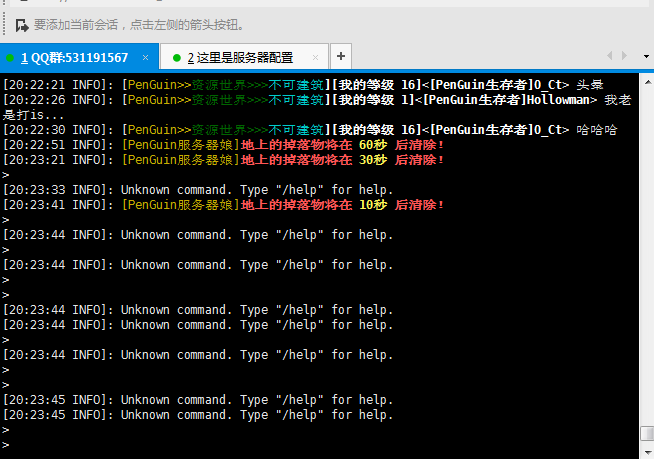Click the green status dot on 这里是服务器配置 tab

tap(177, 58)
